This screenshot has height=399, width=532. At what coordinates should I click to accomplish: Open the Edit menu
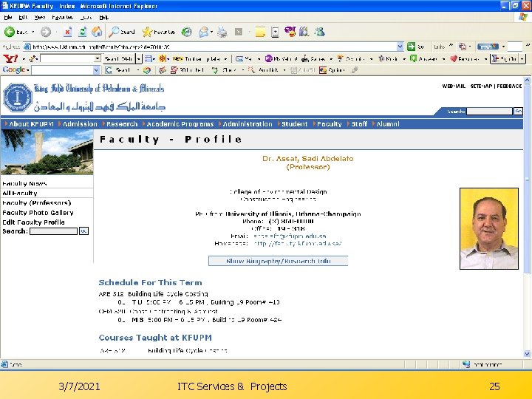tap(23, 17)
